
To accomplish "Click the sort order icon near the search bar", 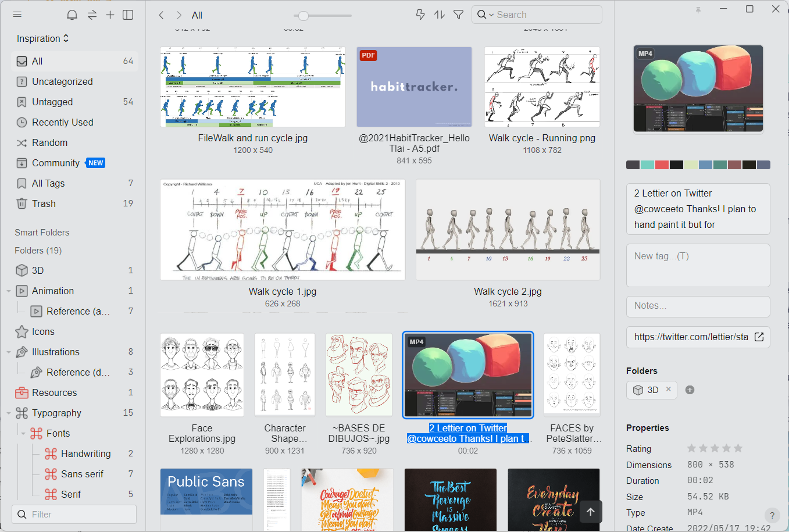I will 439,14.
